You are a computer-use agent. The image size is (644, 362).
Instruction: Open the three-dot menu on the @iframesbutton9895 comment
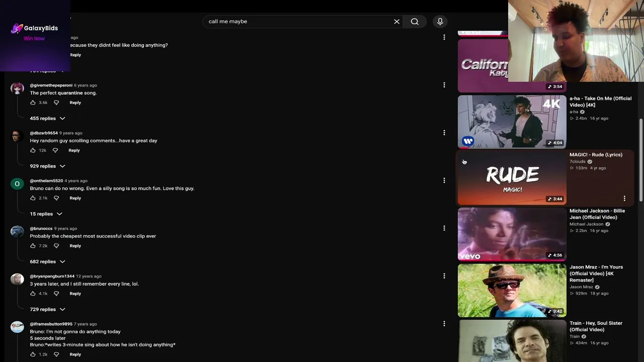click(444, 324)
